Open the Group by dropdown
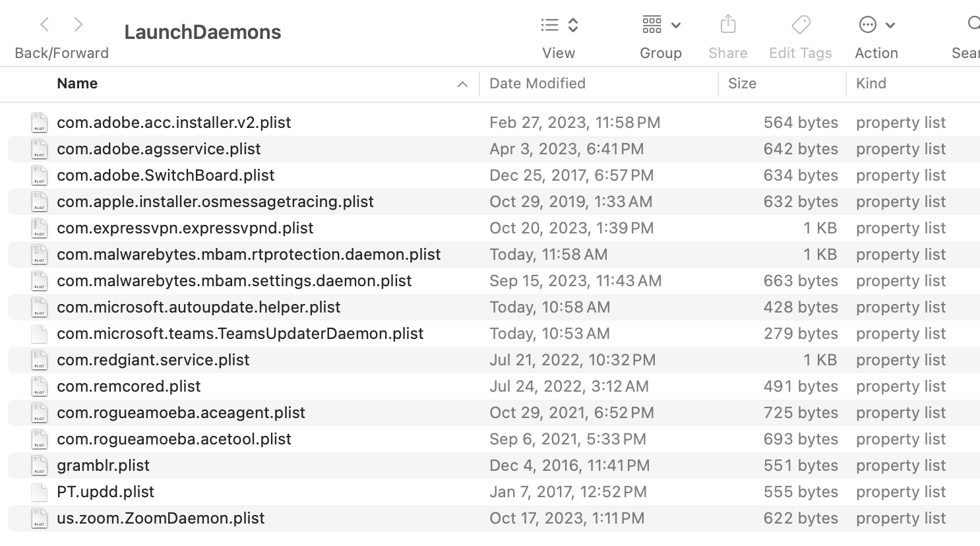Image resolution: width=980 pixels, height=546 pixels. (661, 25)
